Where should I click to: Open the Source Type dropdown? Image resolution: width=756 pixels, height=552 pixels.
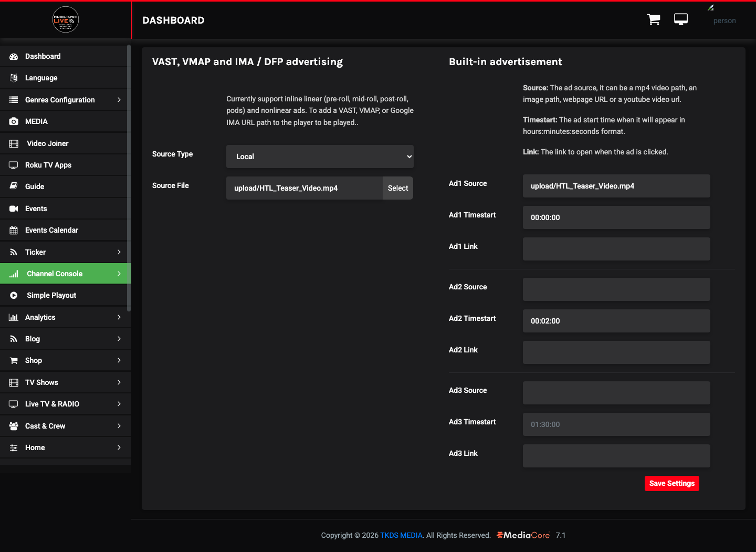point(320,157)
